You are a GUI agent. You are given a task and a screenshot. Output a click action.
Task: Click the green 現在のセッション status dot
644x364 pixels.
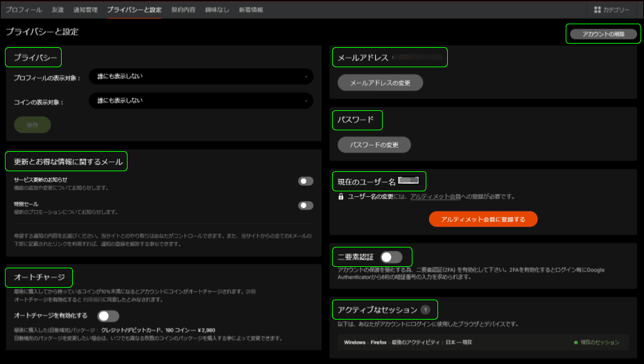(576, 343)
